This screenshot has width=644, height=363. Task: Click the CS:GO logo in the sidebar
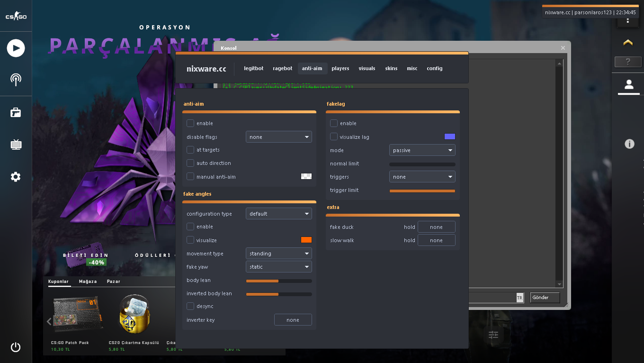(16, 16)
